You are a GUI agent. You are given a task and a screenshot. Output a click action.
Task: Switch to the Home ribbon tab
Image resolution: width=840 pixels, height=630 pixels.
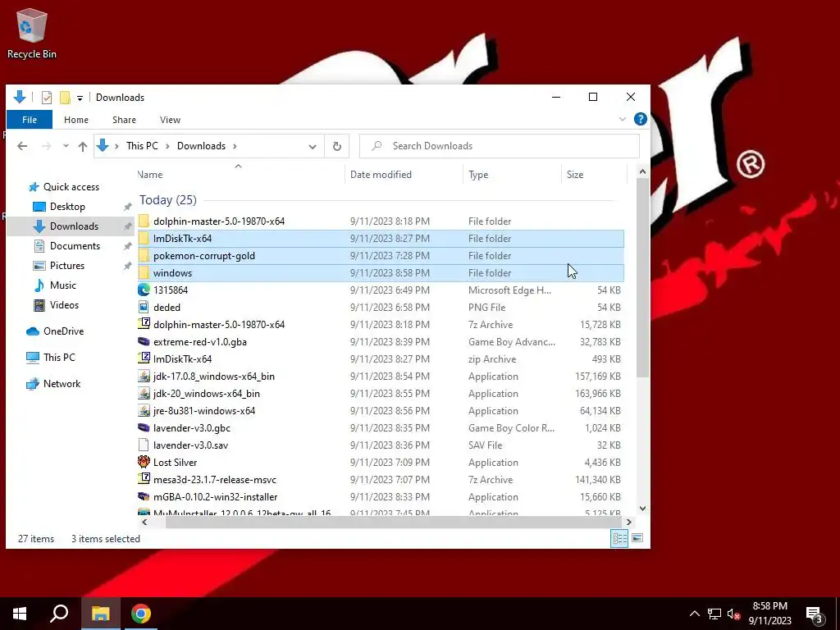76,120
